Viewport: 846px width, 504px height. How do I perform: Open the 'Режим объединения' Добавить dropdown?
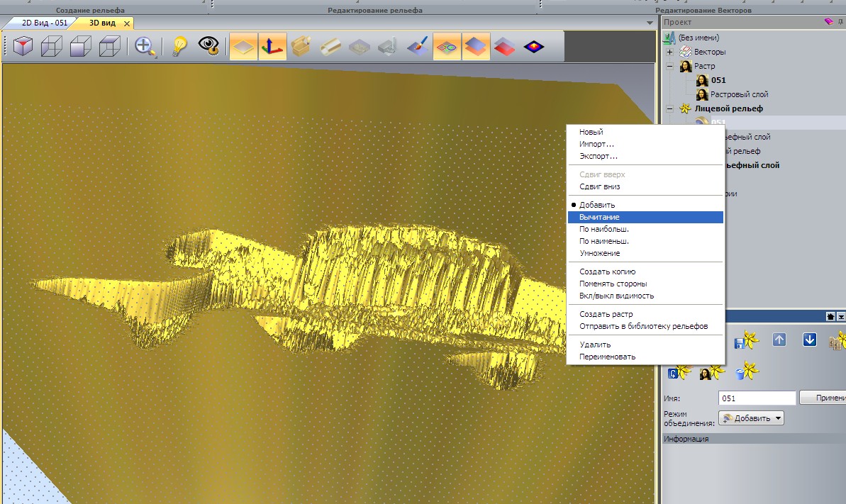[752, 418]
